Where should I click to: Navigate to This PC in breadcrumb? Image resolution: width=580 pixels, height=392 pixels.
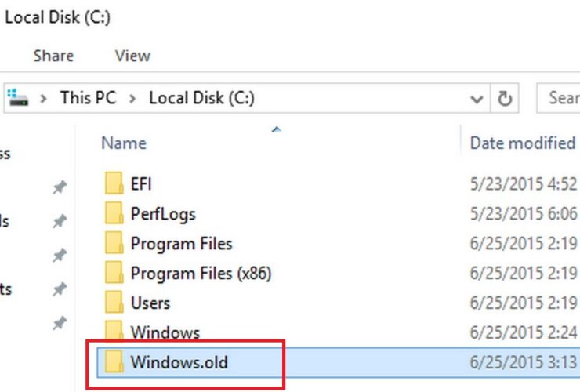coord(87,98)
